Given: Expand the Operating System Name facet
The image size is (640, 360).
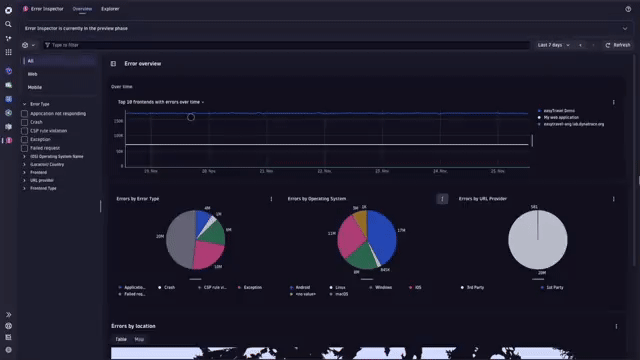Looking at the screenshot, I should click(x=24, y=157).
